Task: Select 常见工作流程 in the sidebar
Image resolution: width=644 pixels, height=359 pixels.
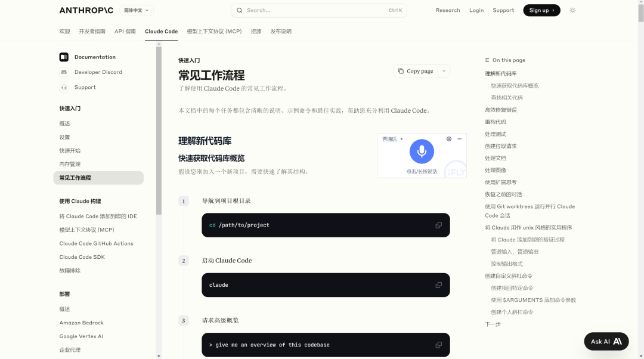Action: tap(98, 178)
